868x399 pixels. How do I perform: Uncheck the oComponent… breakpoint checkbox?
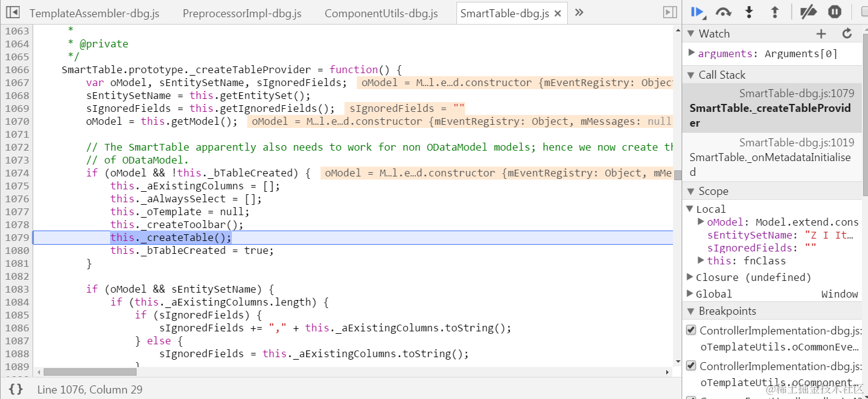coord(691,366)
